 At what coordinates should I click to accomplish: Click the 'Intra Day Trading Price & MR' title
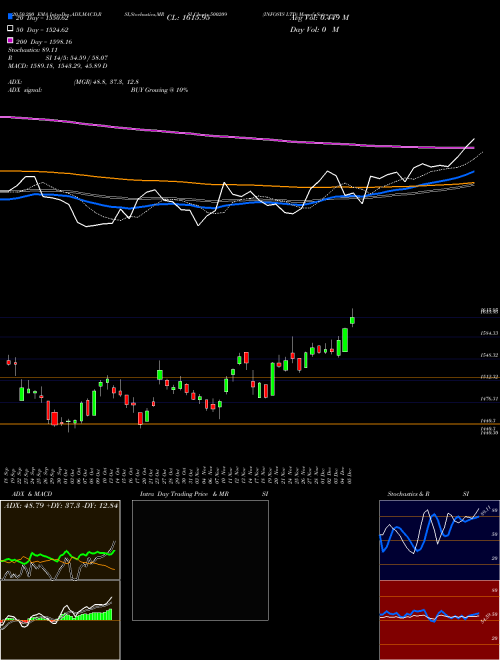coord(184,494)
